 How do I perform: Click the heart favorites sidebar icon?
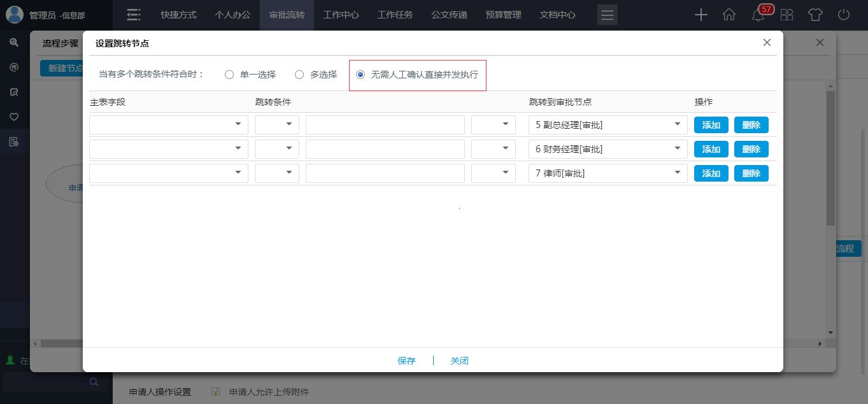(14, 117)
